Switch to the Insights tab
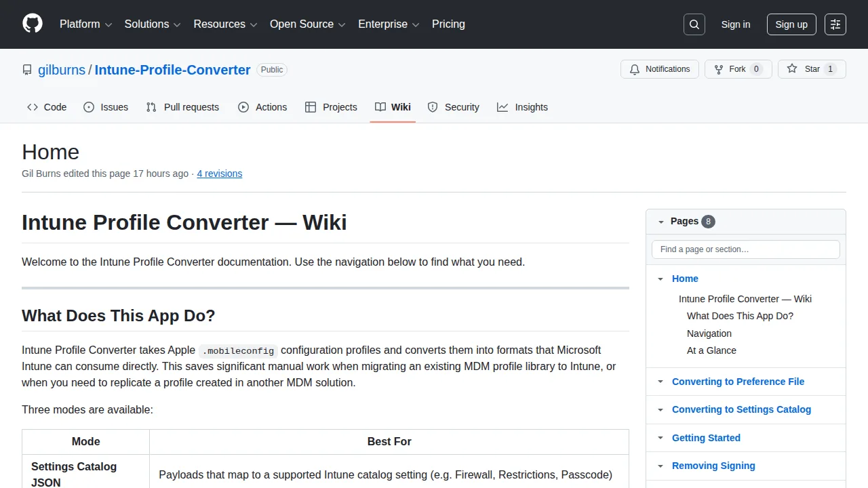Viewport: 868px width, 488px height. [522, 107]
